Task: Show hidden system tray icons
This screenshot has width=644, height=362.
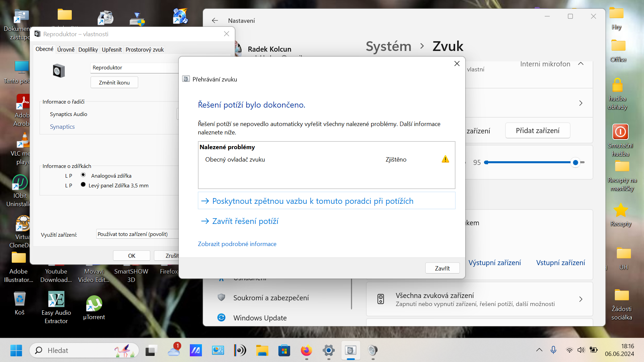Action: pyautogui.click(x=539, y=350)
